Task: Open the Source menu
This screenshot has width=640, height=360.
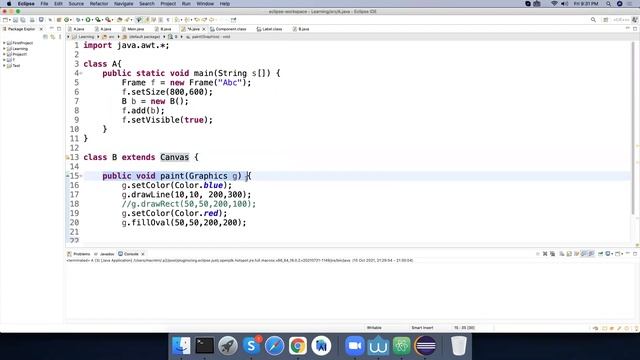Action: click(76, 4)
